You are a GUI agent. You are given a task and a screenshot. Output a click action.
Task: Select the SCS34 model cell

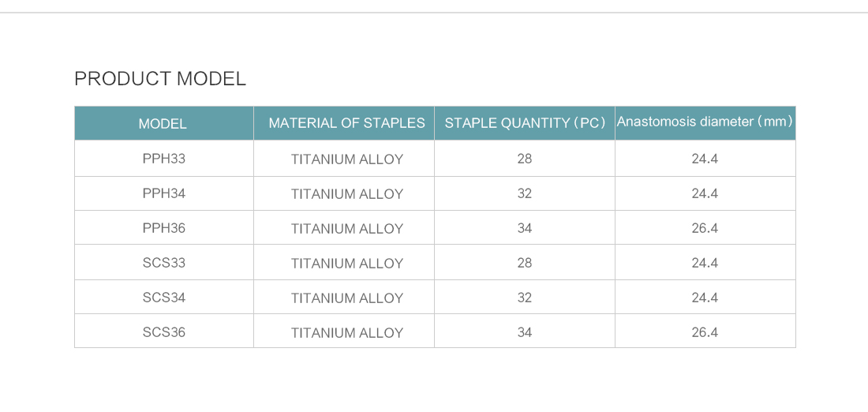coord(164,298)
